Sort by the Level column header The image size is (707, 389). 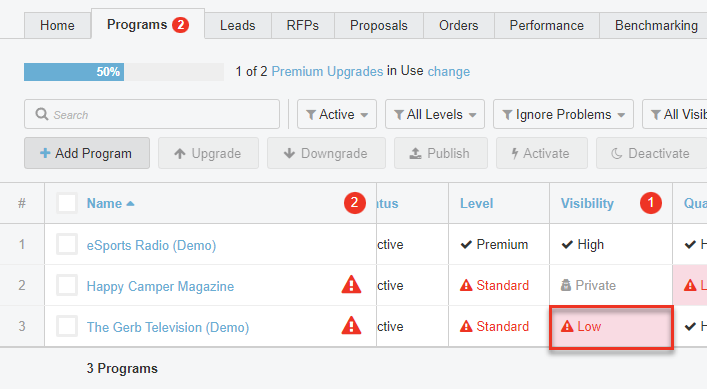tap(476, 203)
